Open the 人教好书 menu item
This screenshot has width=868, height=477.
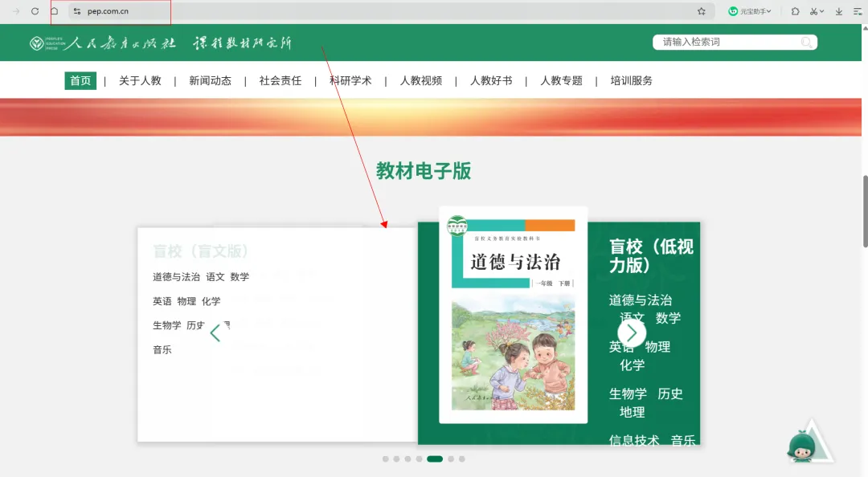pyautogui.click(x=491, y=81)
